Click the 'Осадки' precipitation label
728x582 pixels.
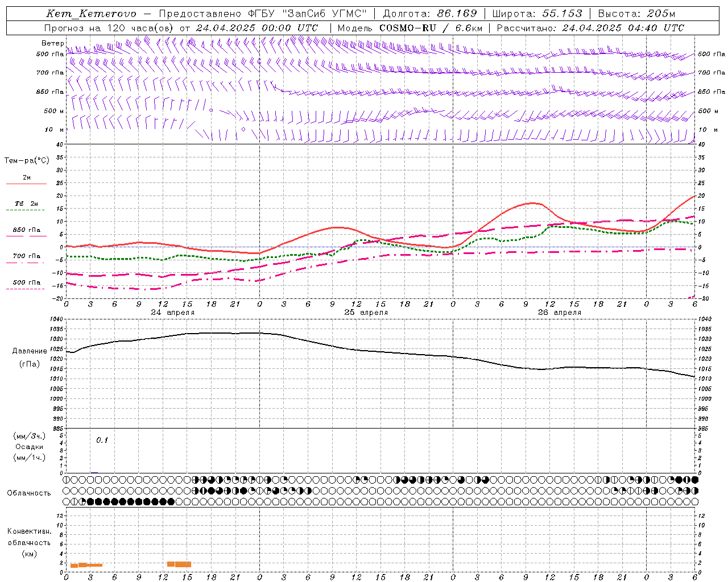point(30,447)
